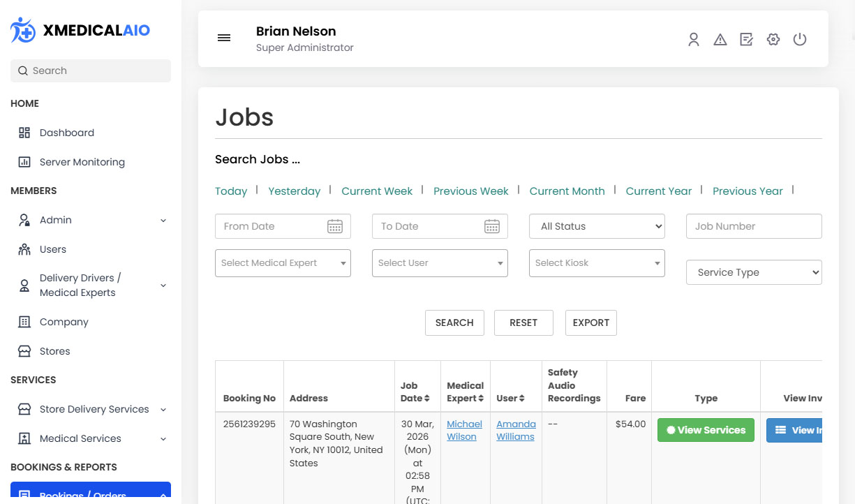Open From Date calendar picker icon
The width and height of the screenshot is (855, 504).
[335, 226]
